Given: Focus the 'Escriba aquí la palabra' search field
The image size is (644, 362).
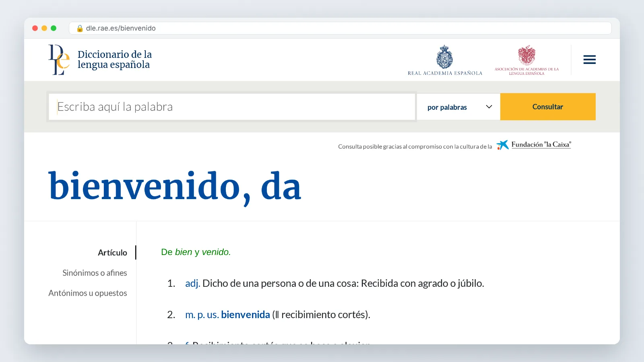Looking at the screenshot, I should (232, 107).
